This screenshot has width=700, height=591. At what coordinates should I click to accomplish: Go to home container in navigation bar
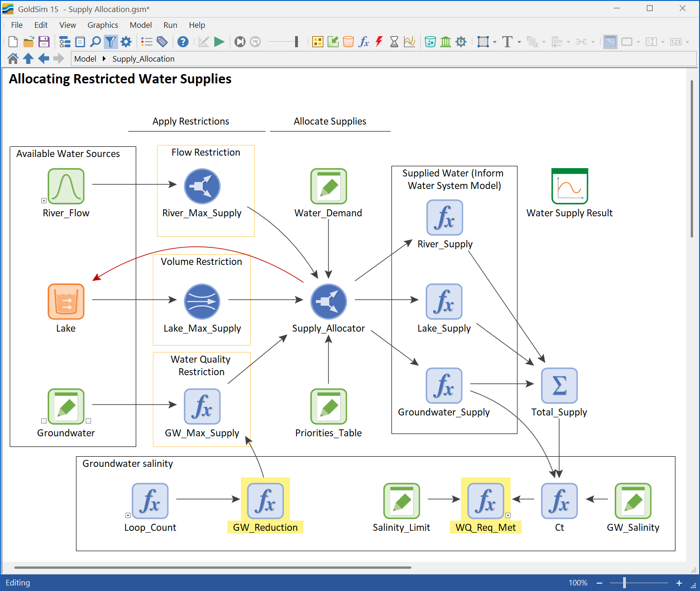coord(13,58)
